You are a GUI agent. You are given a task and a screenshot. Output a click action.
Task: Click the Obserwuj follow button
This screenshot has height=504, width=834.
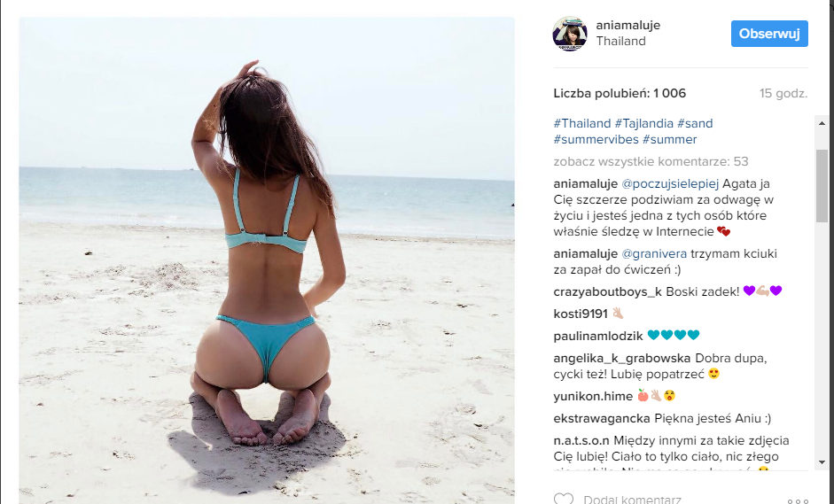[769, 34]
